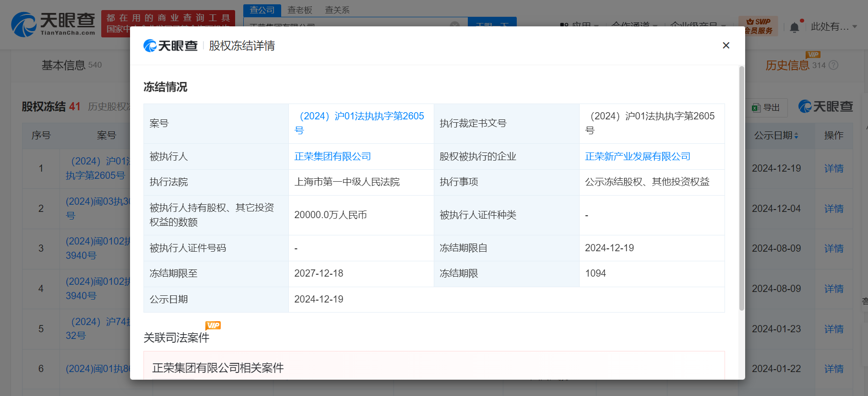Open 详情 for the 2024-01-22 row
This screenshot has width=868, height=396.
pos(833,369)
